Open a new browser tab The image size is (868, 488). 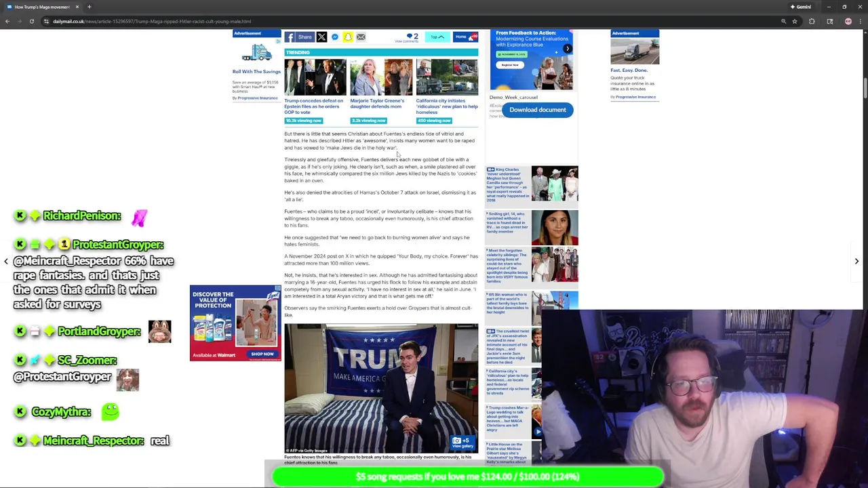tap(89, 7)
